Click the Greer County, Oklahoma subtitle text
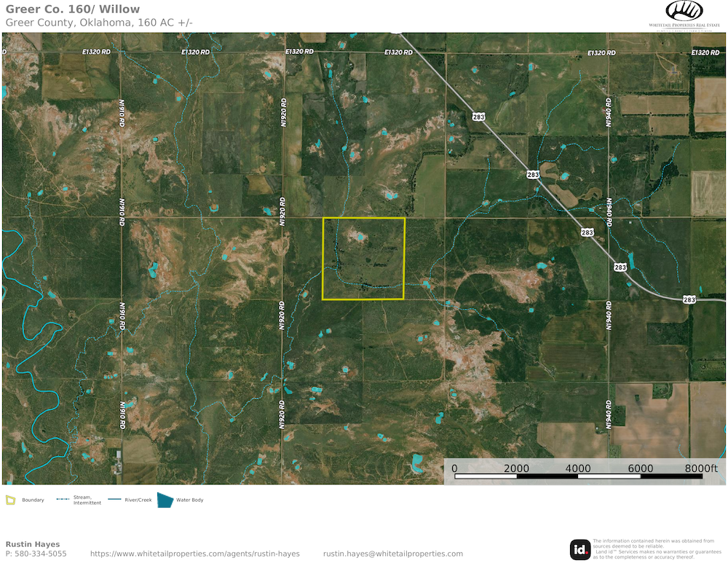Image resolution: width=728 pixels, height=563 pixels. pos(99,22)
